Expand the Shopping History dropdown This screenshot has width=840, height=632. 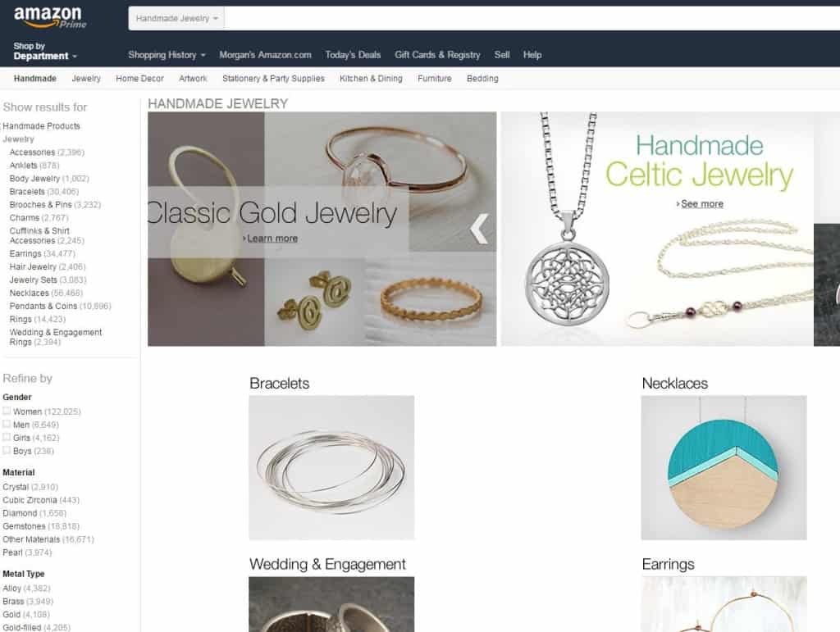167,55
